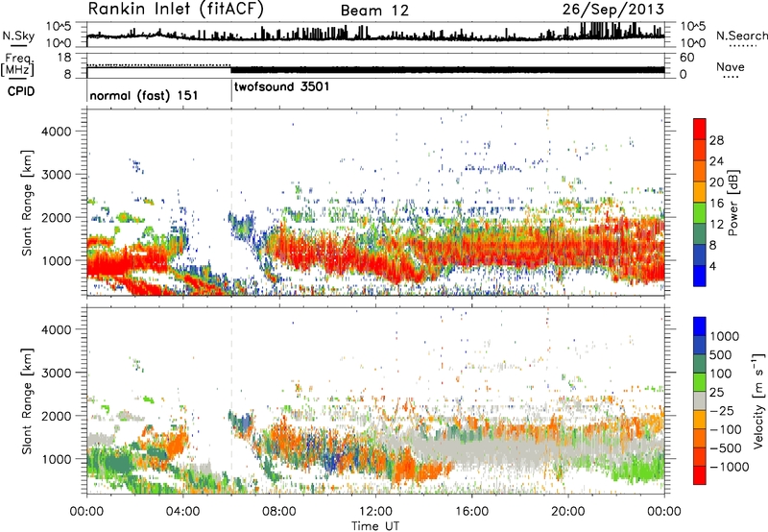Click the "12:00" time tick label
Image resolution: width=768 pixels, height=532 pixels.
pos(375,512)
